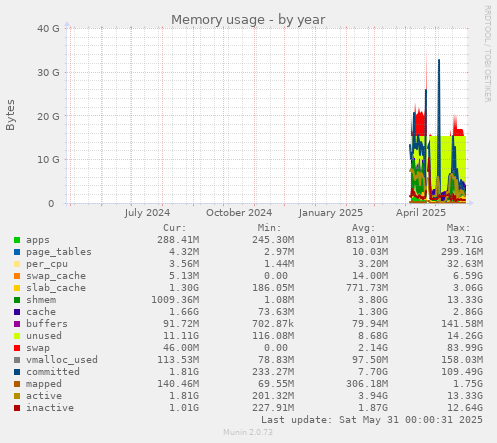This screenshot has width=497, height=443.
Task: Click the '40 G' y-axis label
Action: (48, 29)
